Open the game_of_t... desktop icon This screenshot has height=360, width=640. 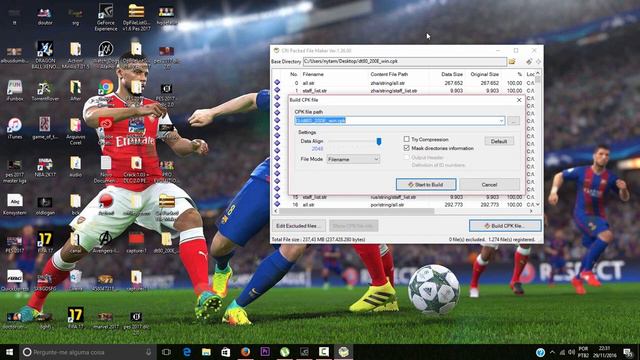click(45, 128)
